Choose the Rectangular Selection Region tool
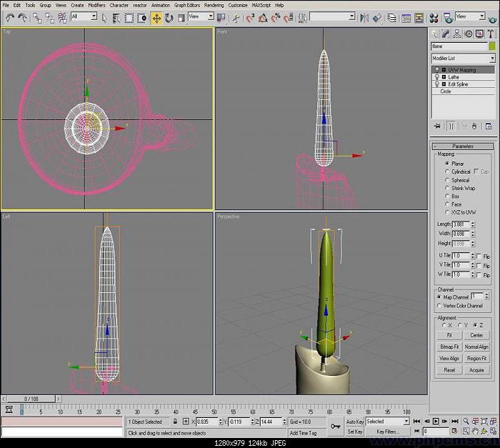500x448 pixels. pos(129,18)
